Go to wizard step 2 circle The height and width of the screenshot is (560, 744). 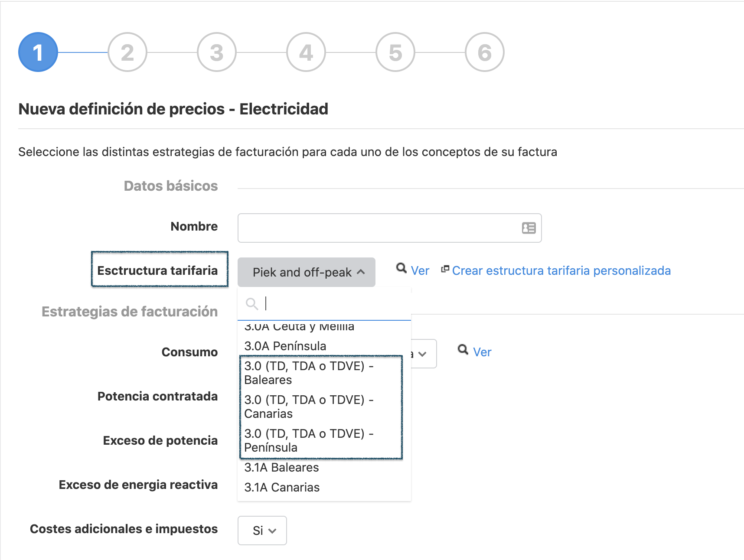(127, 52)
